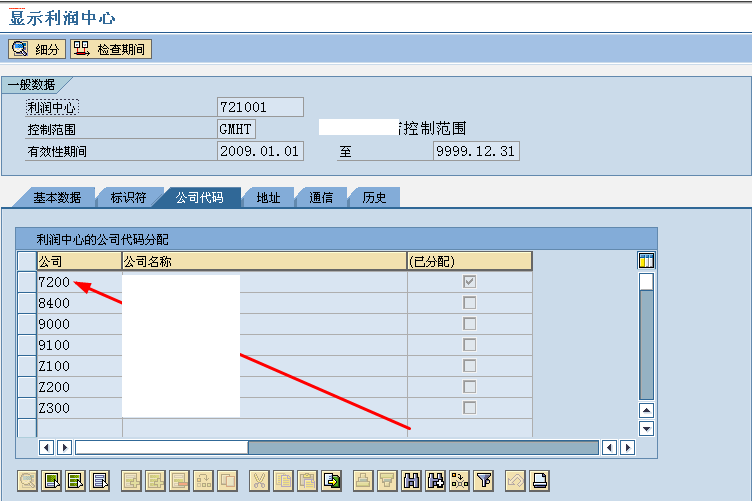Click the vertical scrollbar thumb of the table
The width and height of the screenshot is (752, 501).
point(646,281)
